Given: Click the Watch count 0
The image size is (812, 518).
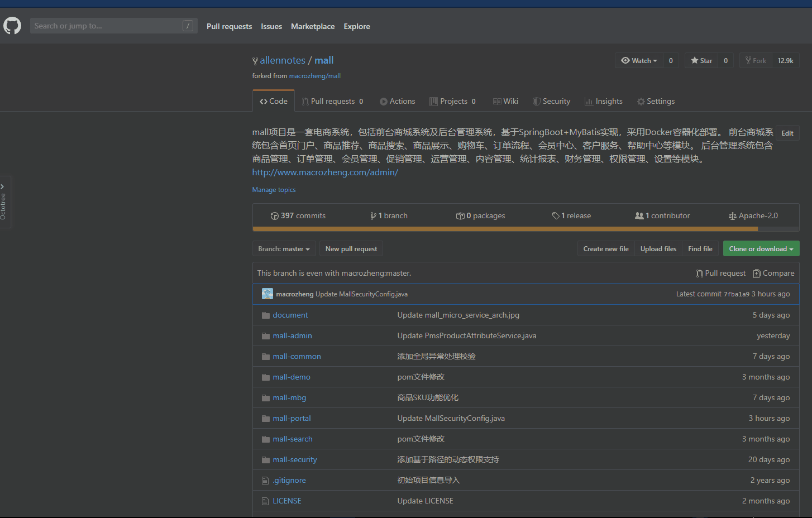Looking at the screenshot, I should [671, 60].
